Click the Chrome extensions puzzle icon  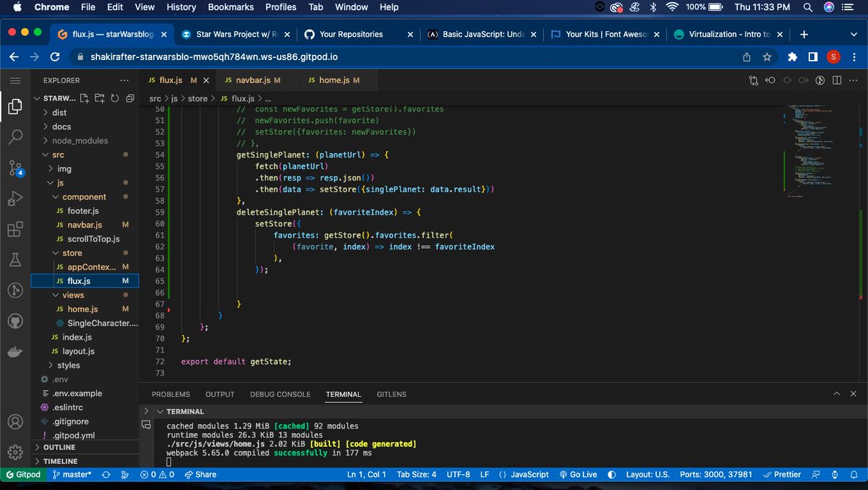click(x=792, y=57)
